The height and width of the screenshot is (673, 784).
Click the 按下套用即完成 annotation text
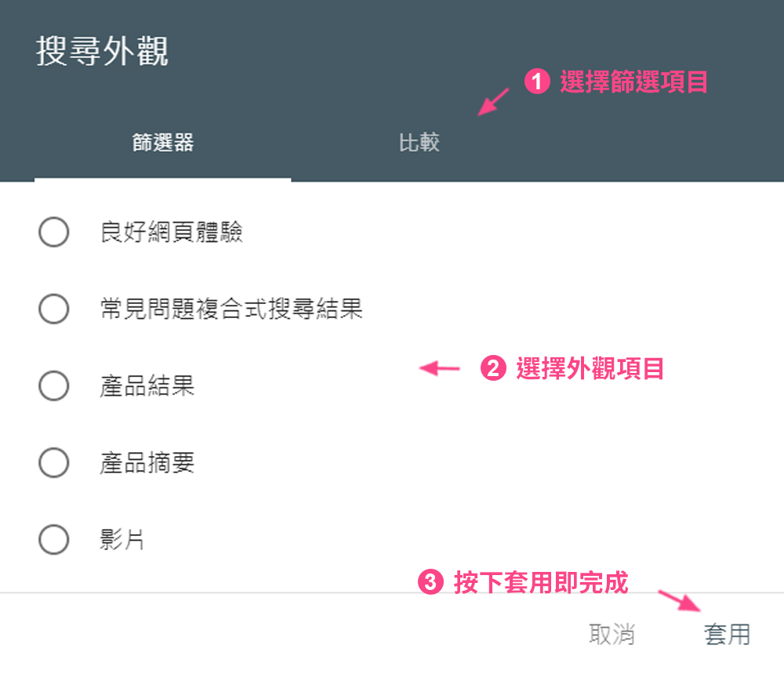coord(540,583)
